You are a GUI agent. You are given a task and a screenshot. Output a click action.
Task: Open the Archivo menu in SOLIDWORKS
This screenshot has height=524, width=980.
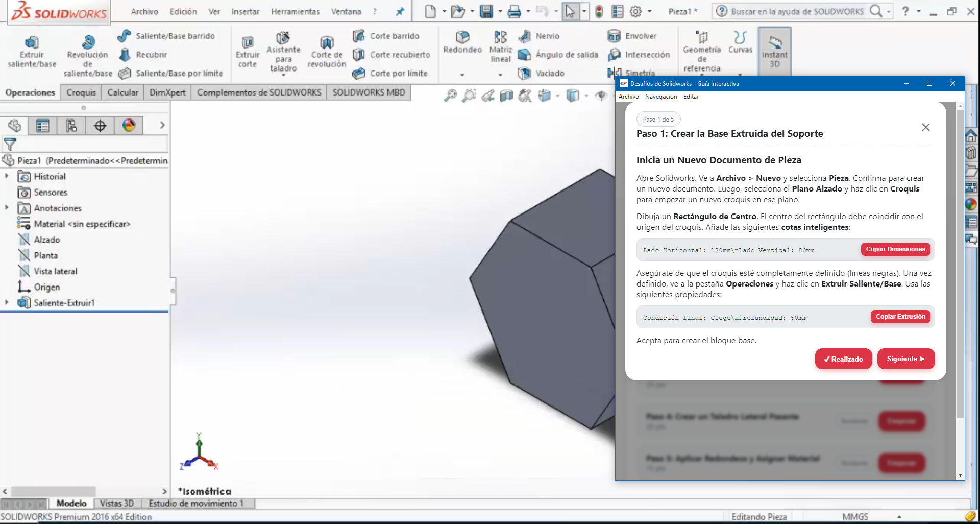(144, 11)
